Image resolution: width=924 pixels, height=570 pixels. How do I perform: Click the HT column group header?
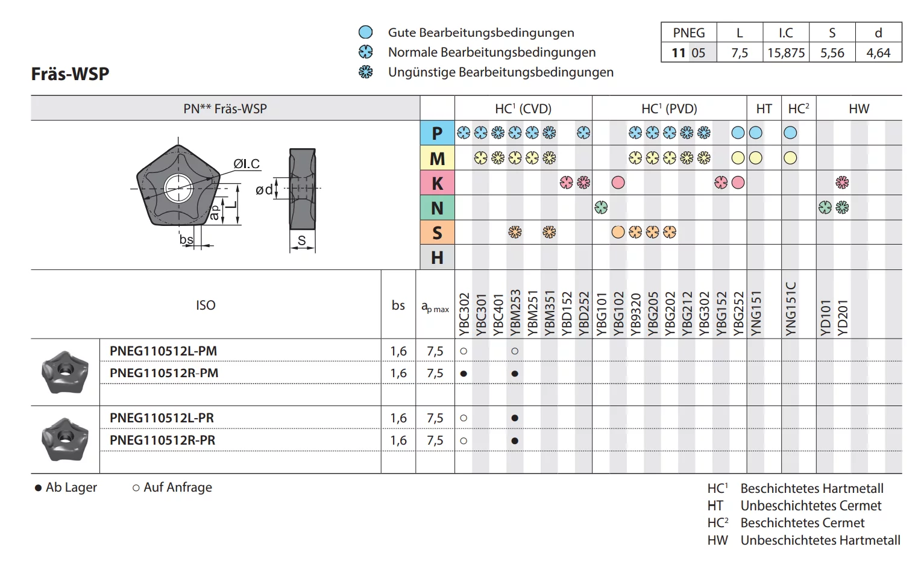(x=764, y=108)
